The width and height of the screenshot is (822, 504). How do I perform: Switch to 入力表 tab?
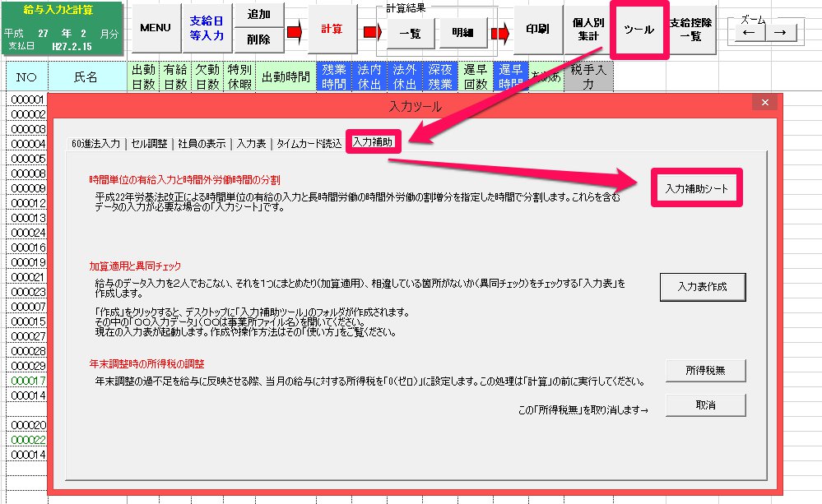[252, 144]
